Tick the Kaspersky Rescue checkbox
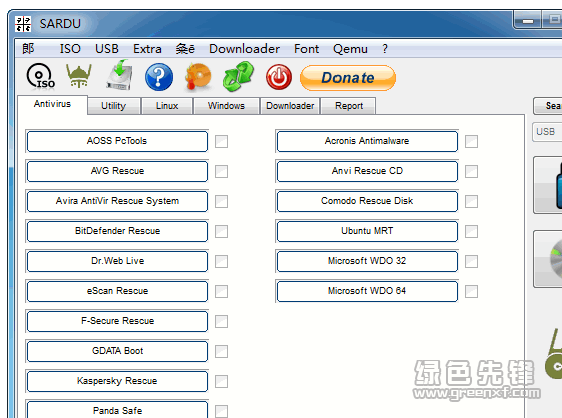The width and height of the screenshot is (562, 418). (x=222, y=381)
